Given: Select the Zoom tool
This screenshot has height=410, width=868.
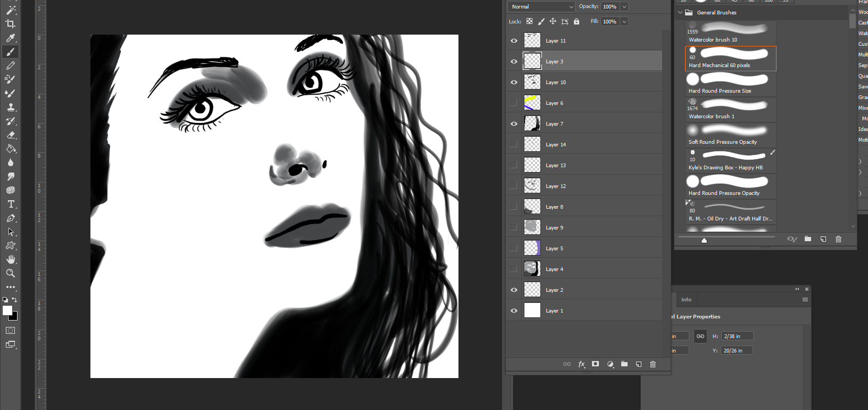Looking at the screenshot, I should pyautogui.click(x=10, y=273).
